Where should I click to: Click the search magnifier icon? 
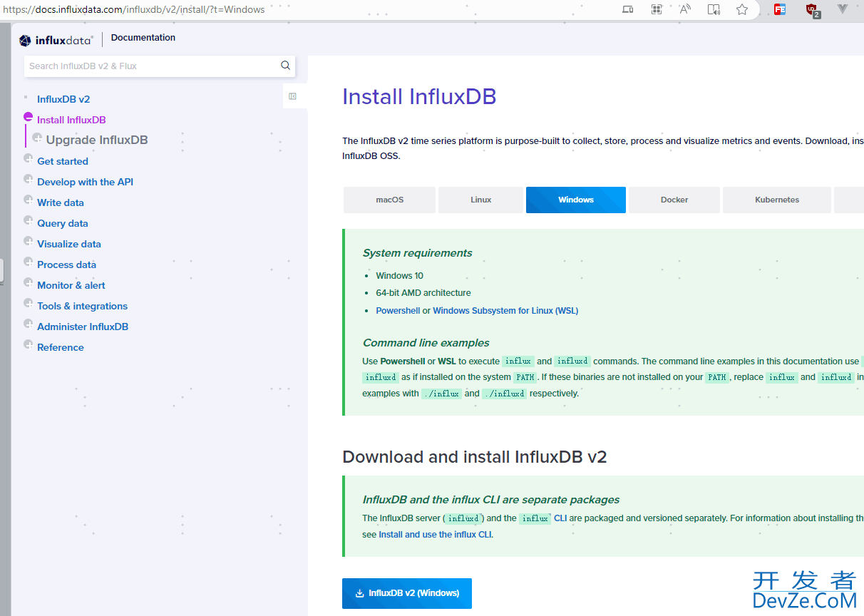pos(285,66)
